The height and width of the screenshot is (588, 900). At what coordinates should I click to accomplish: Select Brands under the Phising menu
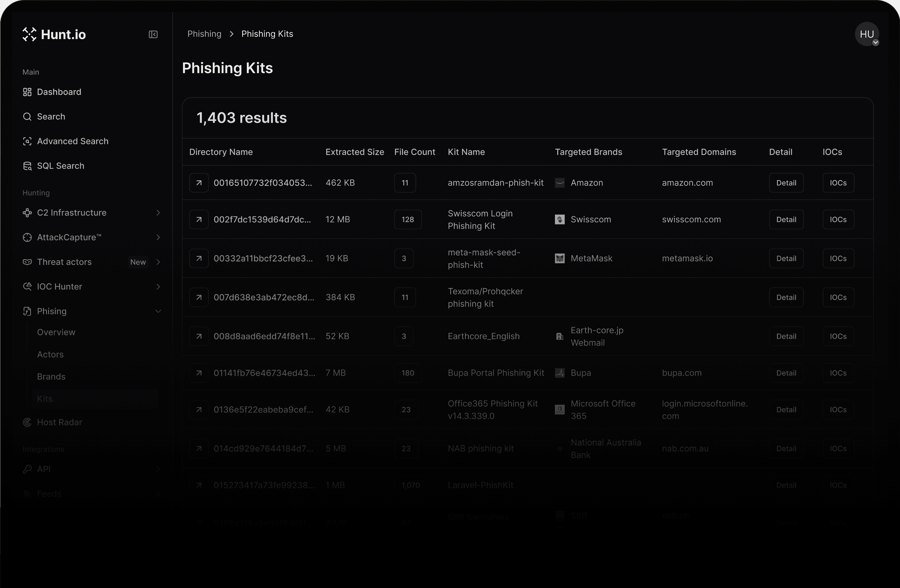click(51, 377)
